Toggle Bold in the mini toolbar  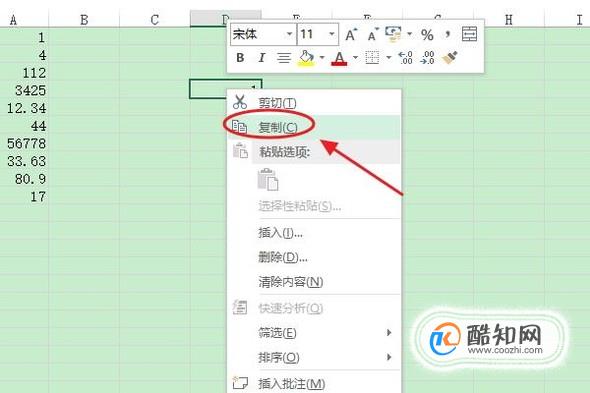240,58
